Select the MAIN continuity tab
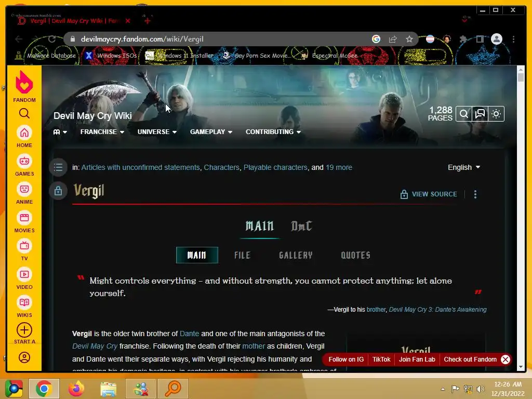The width and height of the screenshot is (532, 399). coord(260,226)
